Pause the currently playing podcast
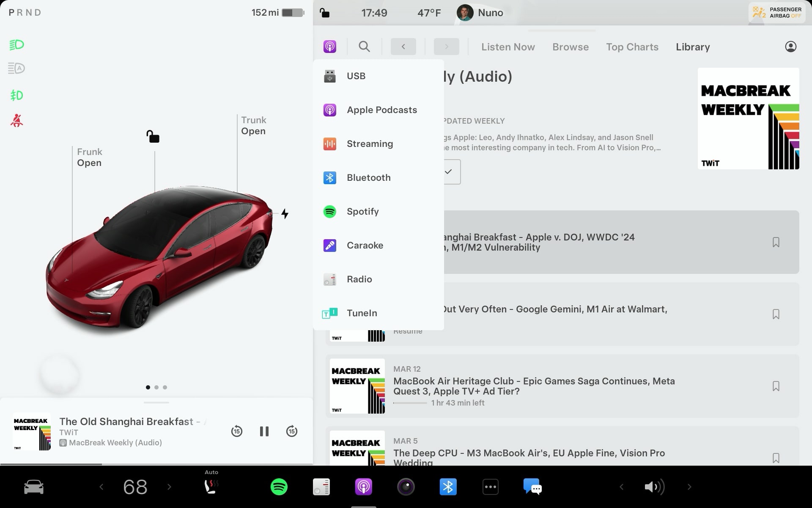The width and height of the screenshot is (812, 508). coord(264,431)
